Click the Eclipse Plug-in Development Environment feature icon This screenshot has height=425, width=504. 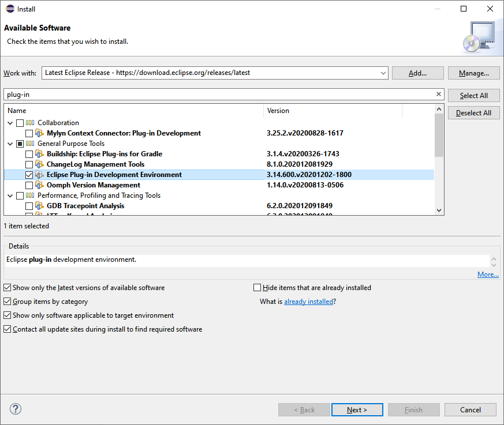pos(39,175)
